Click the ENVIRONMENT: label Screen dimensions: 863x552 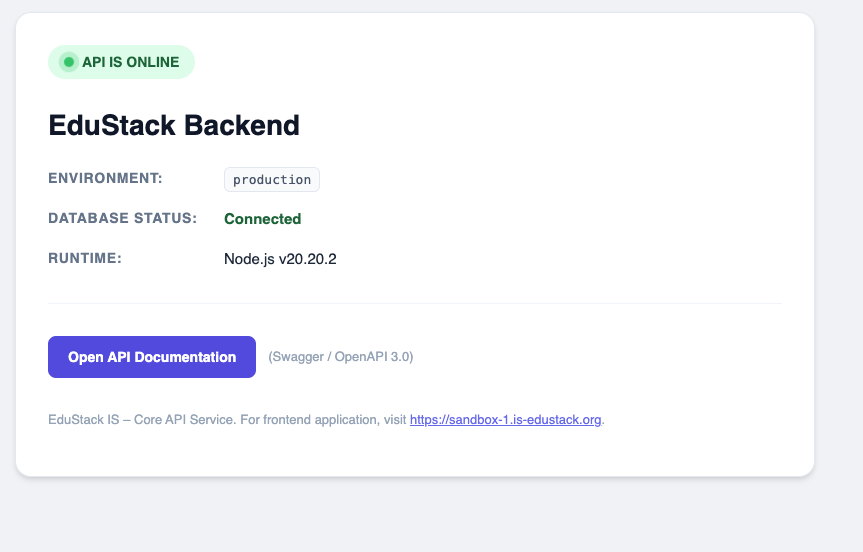(105, 178)
